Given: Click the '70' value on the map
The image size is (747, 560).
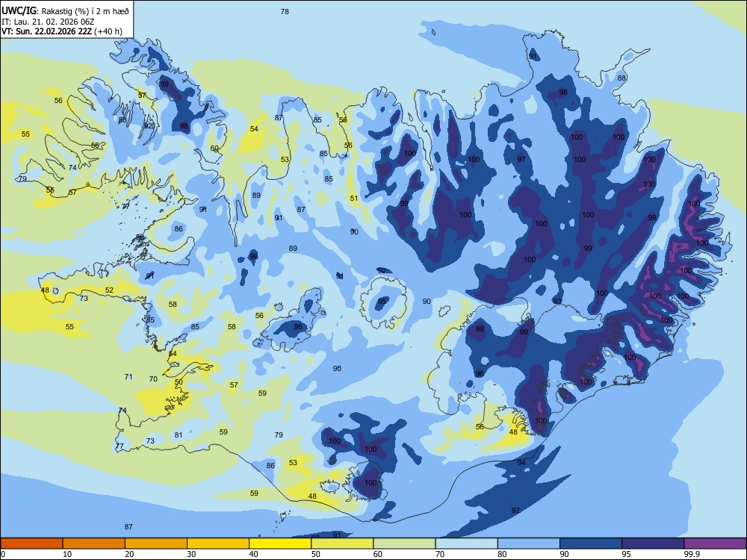Looking at the screenshot, I should point(153,379).
